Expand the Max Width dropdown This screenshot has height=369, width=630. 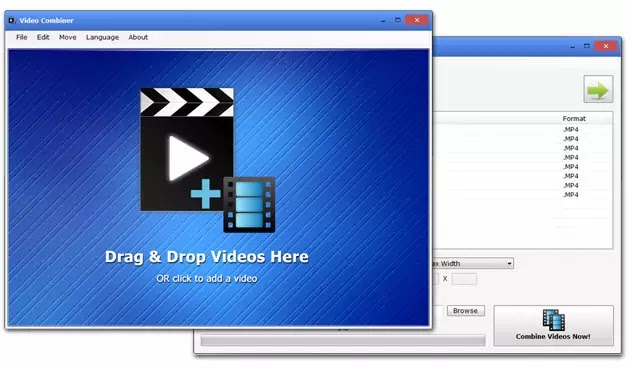point(472,264)
